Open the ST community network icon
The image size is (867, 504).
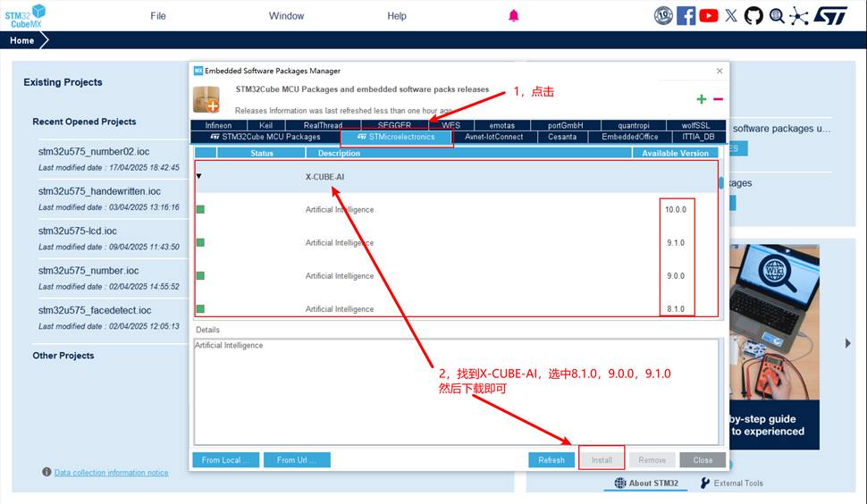click(798, 15)
